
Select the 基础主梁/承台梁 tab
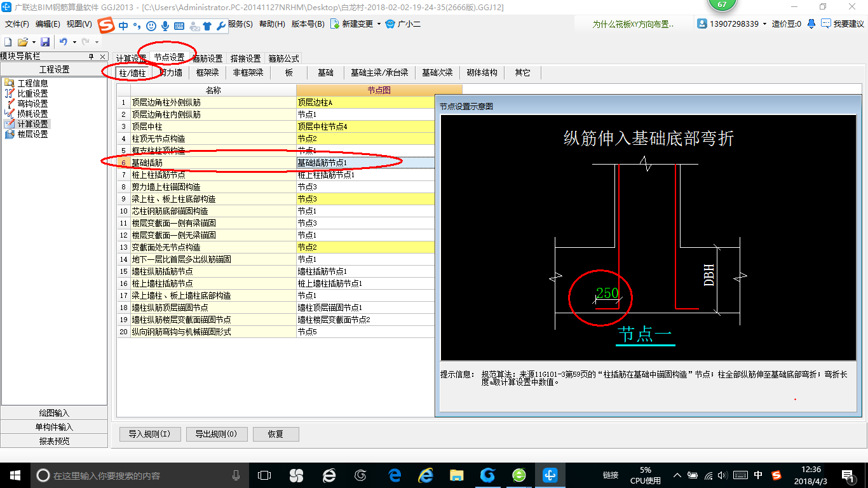pyautogui.click(x=379, y=72)
